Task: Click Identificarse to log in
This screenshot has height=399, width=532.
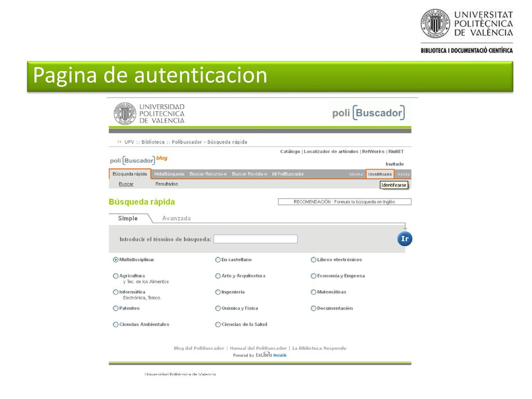Action: [380, 174]
